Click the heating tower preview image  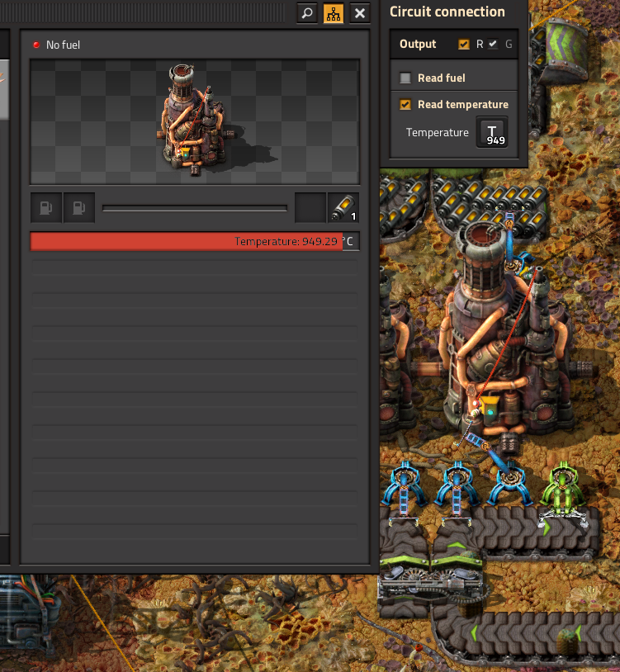[x=195, y=121]
